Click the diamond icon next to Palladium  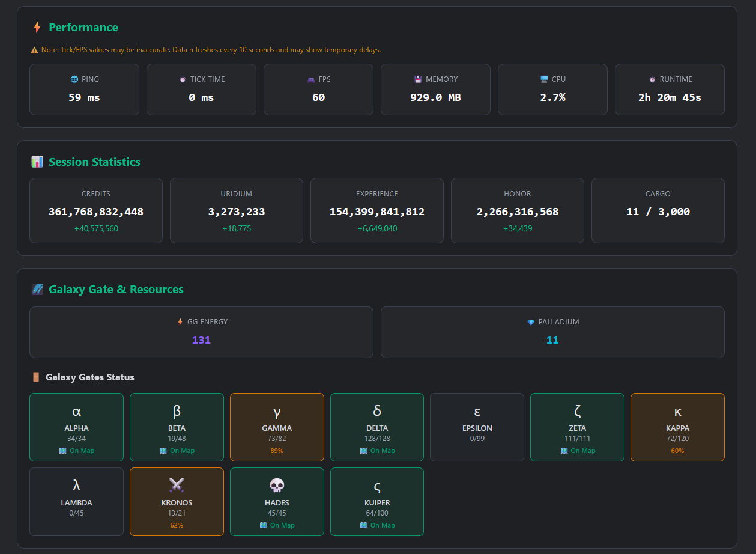coord(531,322)
